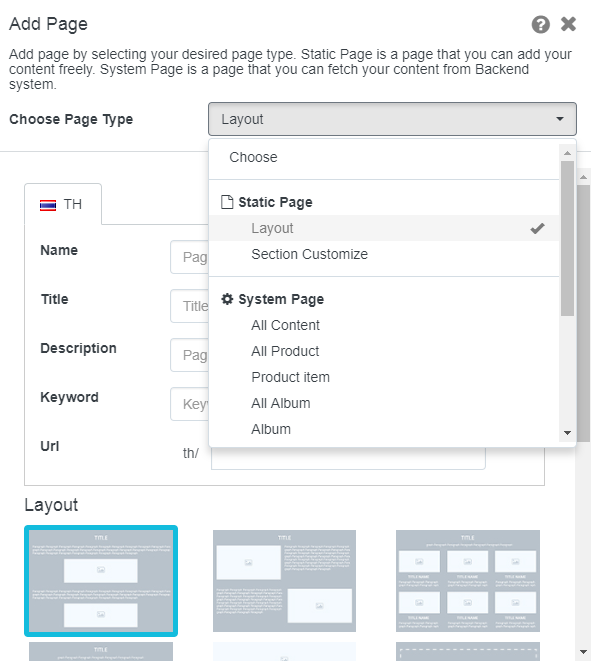This screenshot has height=661, width=591.
Task: Click the Thailand flag icon
Action: [48, 205]
